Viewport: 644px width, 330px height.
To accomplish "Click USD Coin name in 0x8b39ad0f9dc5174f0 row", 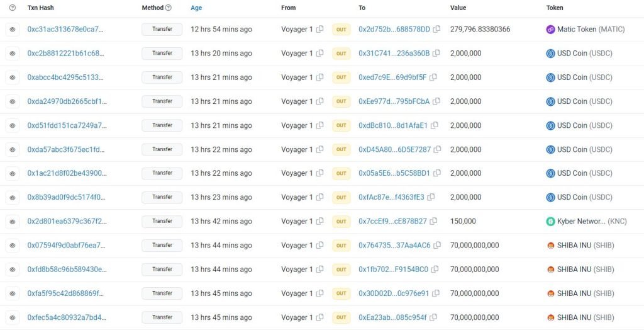I will [584, 198].
